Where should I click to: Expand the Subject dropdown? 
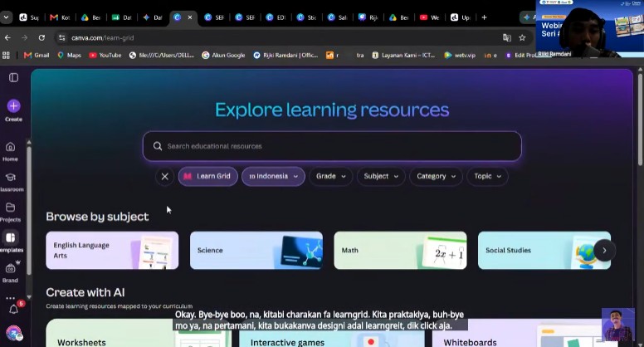point(381,176)
